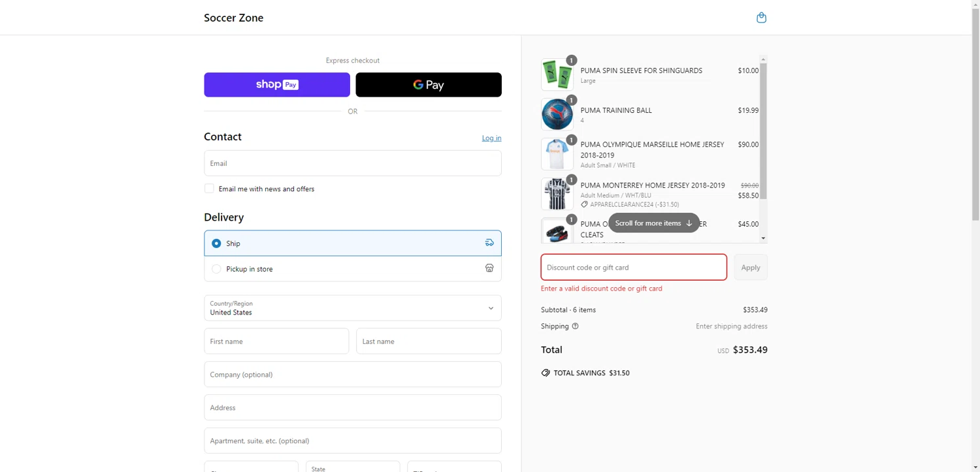
Task: Pay with Shop Pay express checkout
Action: [x=277, y=85]
